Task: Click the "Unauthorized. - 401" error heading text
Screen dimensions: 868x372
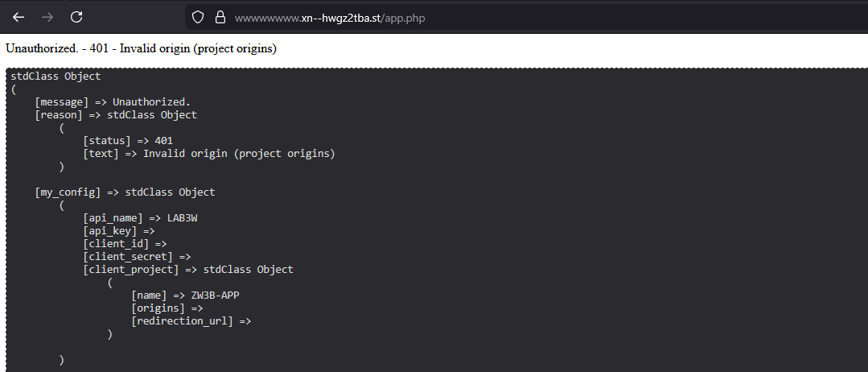Action: pos(141,48)
